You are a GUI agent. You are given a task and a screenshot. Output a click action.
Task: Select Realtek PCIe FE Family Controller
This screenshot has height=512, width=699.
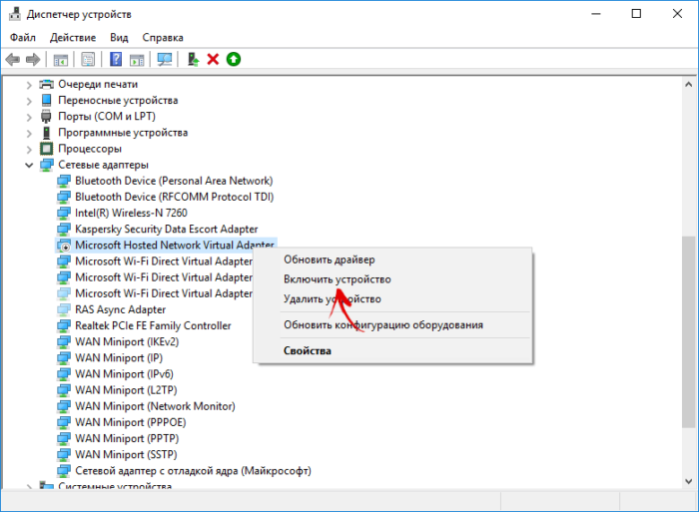click(153, 326)
